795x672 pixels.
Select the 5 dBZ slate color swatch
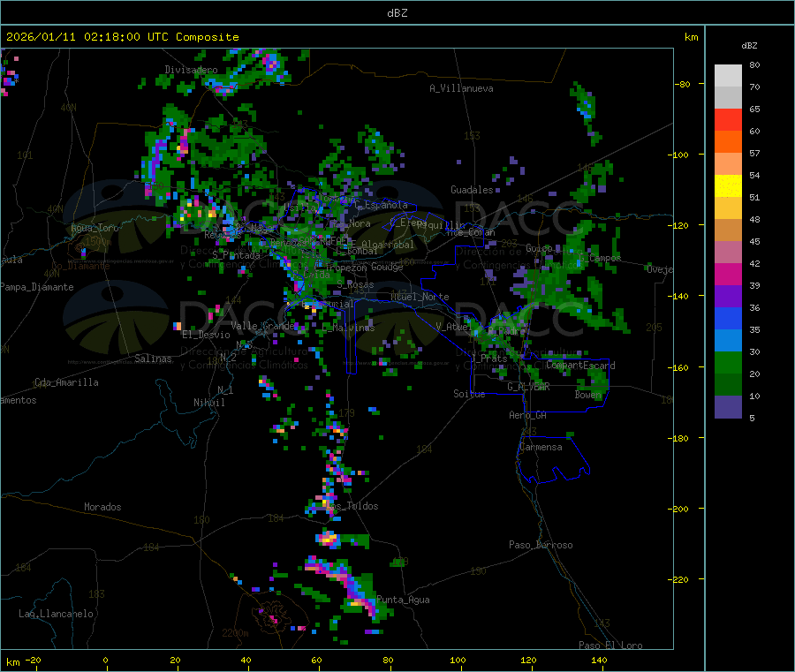point(728,407)
